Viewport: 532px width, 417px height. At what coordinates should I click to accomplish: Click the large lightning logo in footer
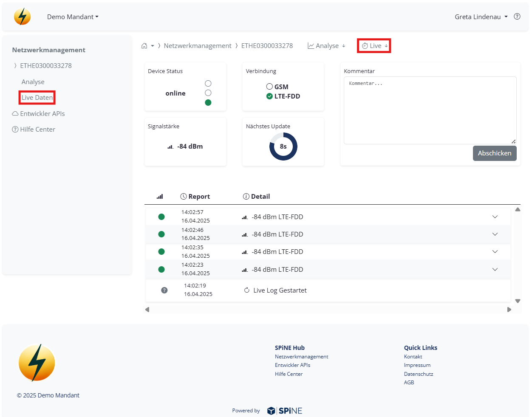[x=37, y=363]
